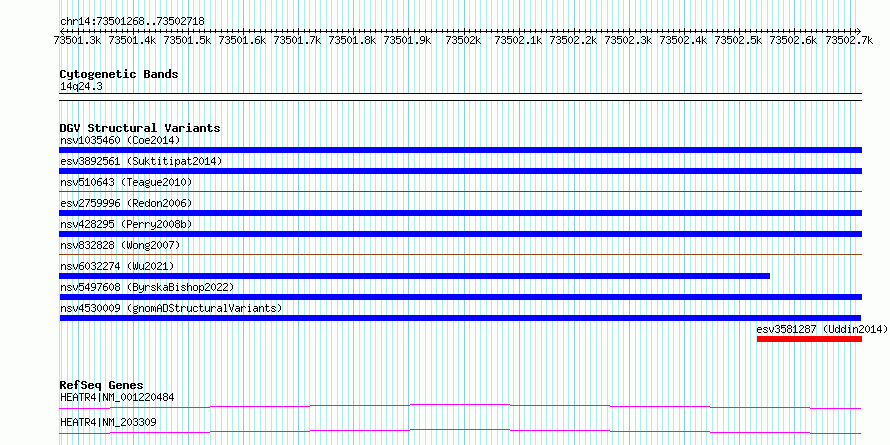890x445 pixels.
Task: Click the nsv1035460 (Coe2014) variant bar
Action: click(x=460, y=150)
